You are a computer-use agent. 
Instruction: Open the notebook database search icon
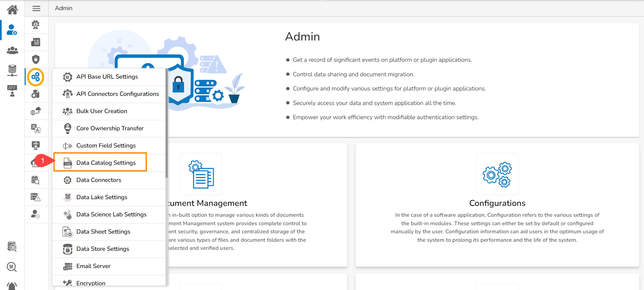point(12,247)
